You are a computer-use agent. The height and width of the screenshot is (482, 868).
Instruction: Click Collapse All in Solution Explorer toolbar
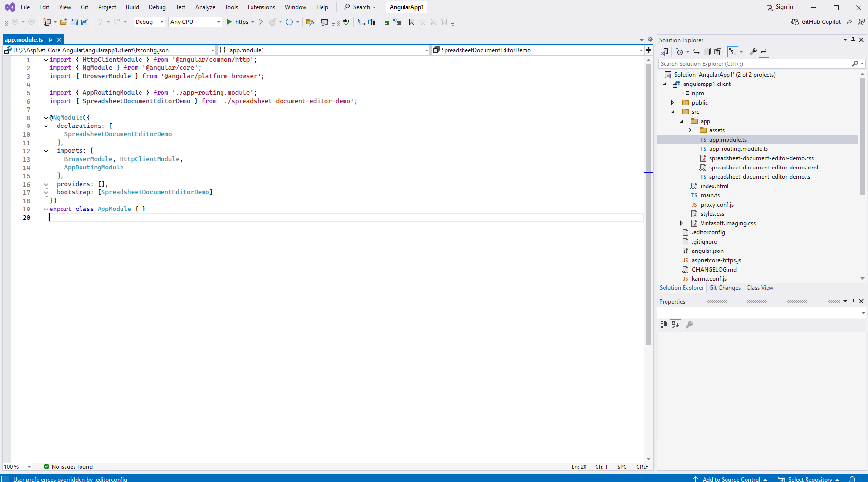tap(707, 52)
